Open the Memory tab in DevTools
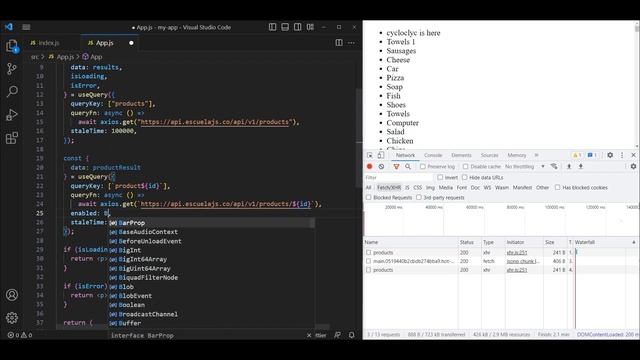The height and width of the screenshot is (360, 640). pyautogui.click(x=517, y=155)
